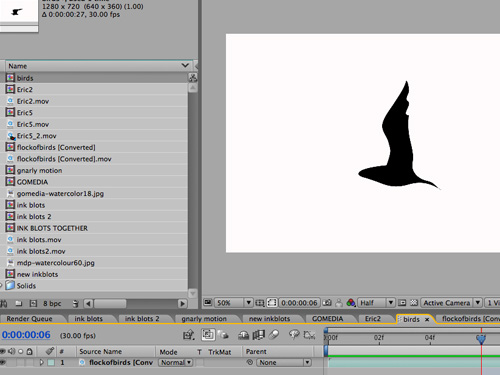The width and height of the screenshot is (500, 375).
Task: Take a snapshot with camera icon
Action: 327,302
